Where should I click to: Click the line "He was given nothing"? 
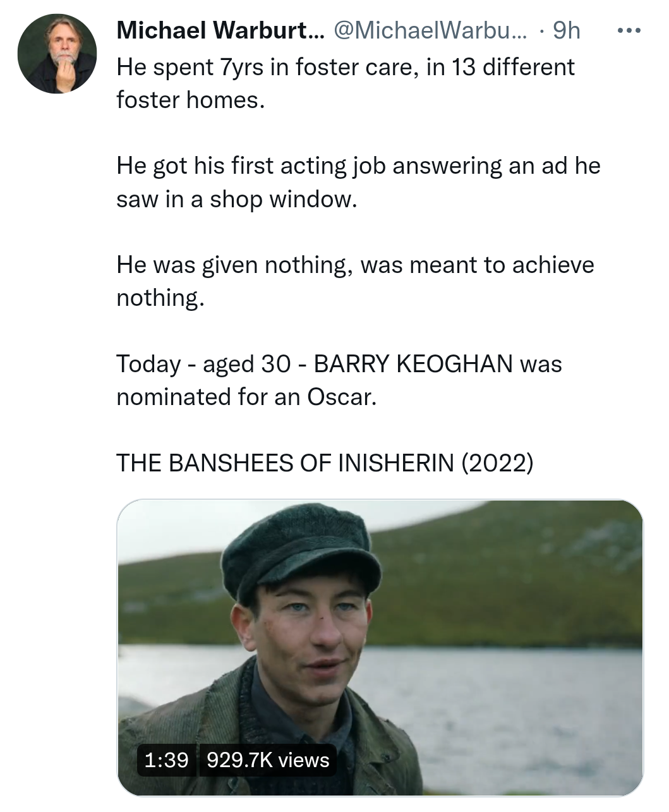(x=354, y=265)
